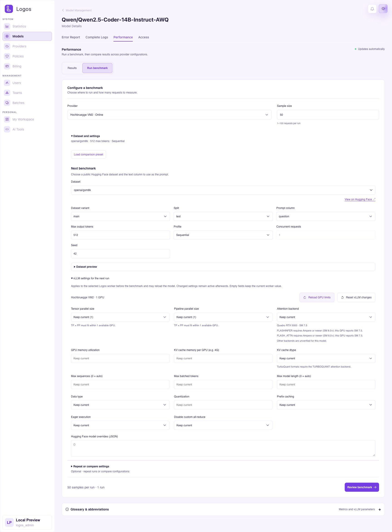Open AI Tools code icon

point(7,129)
